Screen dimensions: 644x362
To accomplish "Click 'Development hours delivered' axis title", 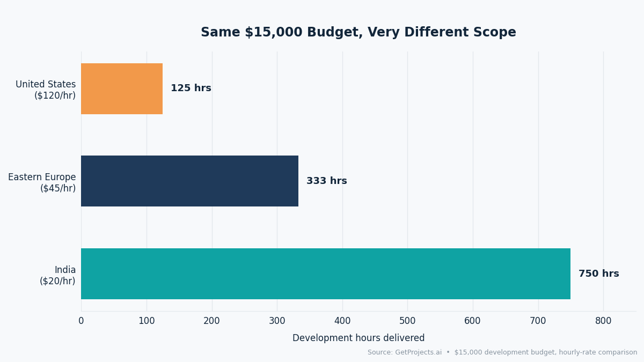I will [x=358, y=338].
